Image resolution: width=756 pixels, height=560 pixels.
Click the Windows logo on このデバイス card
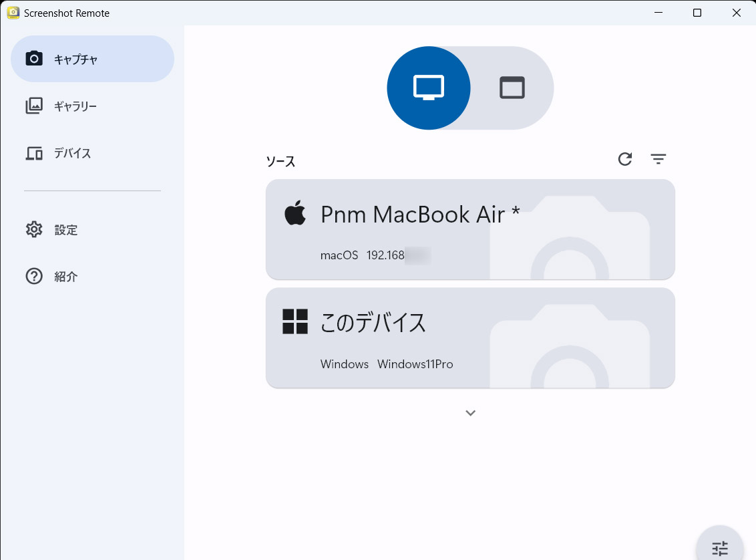tap(295, 321)
